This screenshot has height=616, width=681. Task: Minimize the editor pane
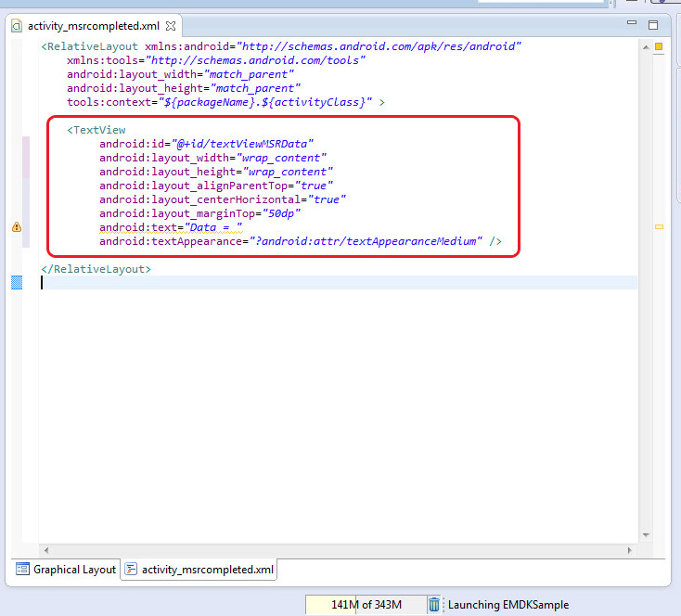click(x=632, y=24)
